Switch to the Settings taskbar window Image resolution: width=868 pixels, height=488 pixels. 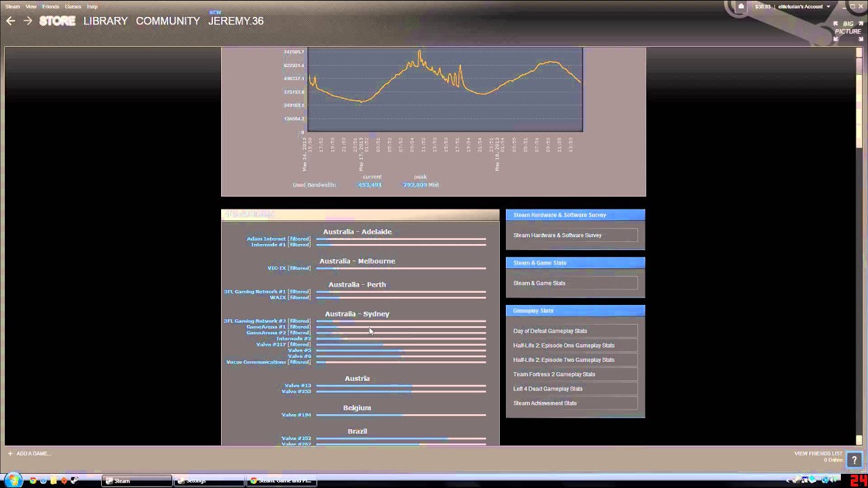point(209,481)
